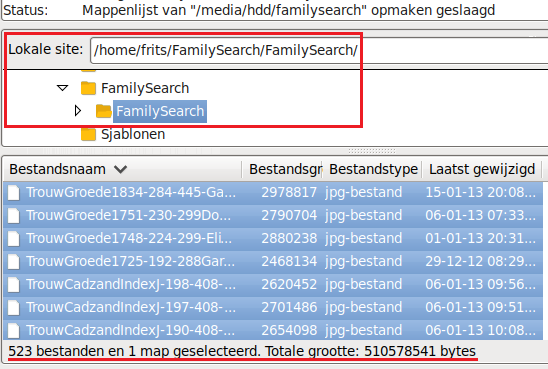Click file icon of TrouwCadzandIndexJ-190 row
Viewport: 548px width, 369px height.
click(14, 331)
